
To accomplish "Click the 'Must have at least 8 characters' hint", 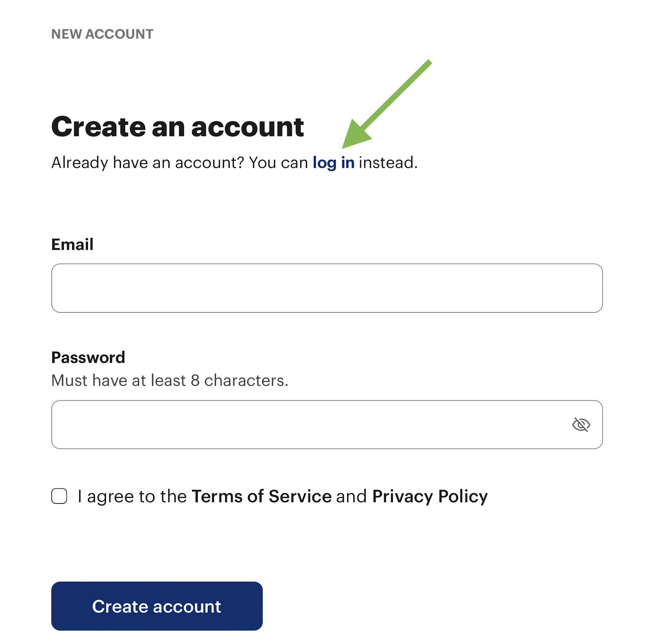I will pyautogui.click(x=170, y=380).
